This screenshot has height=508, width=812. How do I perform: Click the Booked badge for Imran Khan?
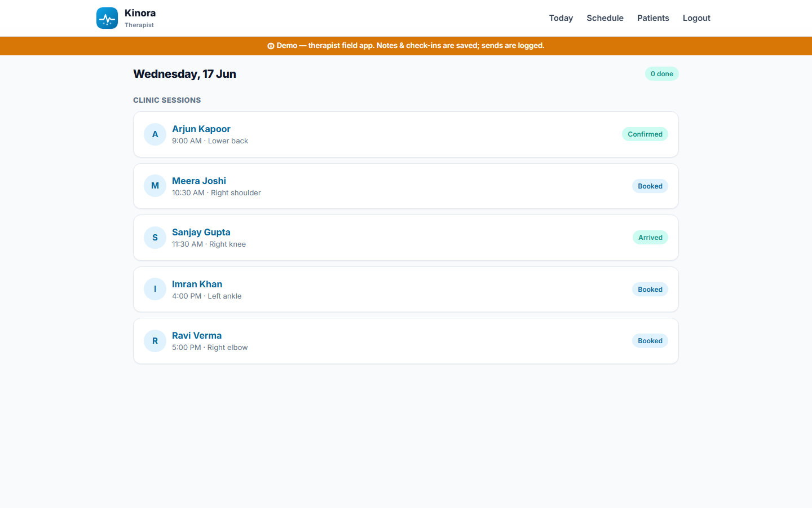(650, 290)
